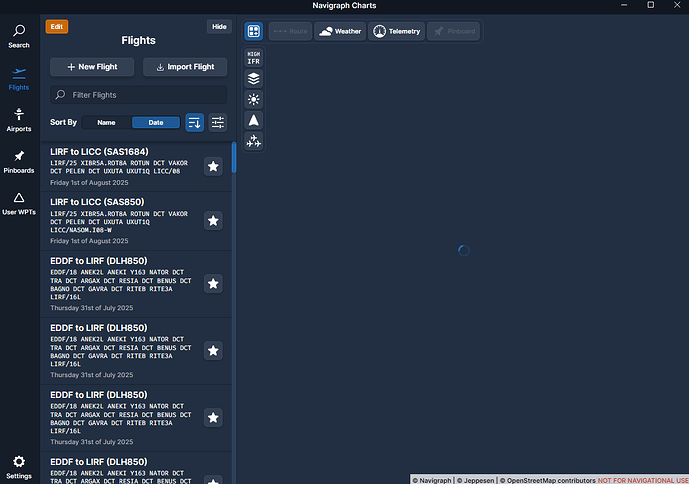Maximize the Navigraph Charts window

[x=651, y=5]
